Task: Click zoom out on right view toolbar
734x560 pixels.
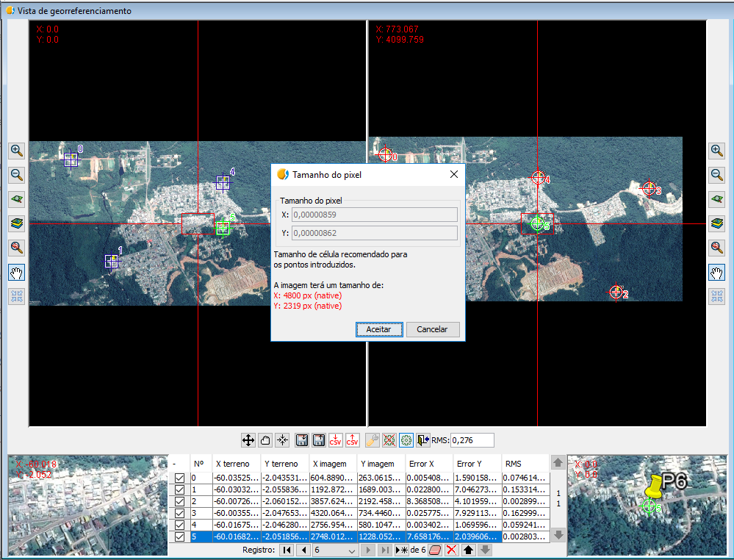Action: (x=717, y=175)
